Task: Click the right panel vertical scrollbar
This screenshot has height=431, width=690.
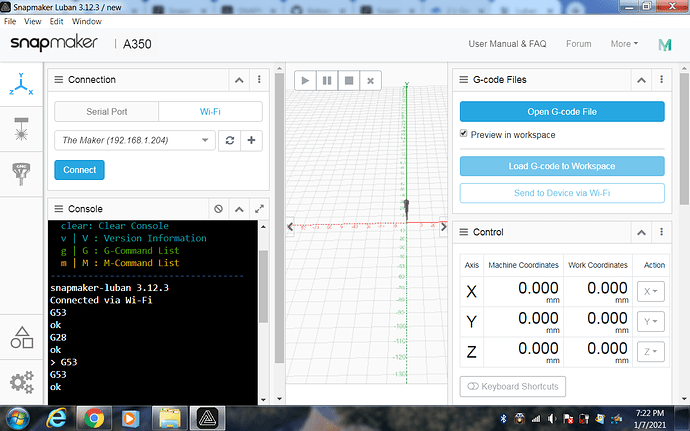Action: tap(684, 139)
